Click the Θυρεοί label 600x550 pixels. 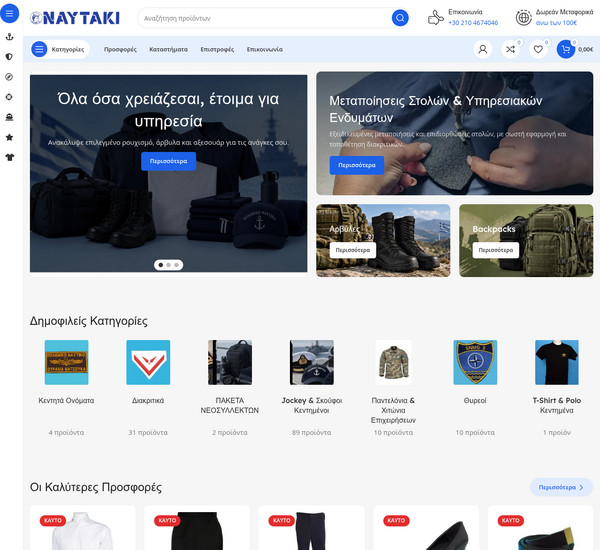coord(475,400)
